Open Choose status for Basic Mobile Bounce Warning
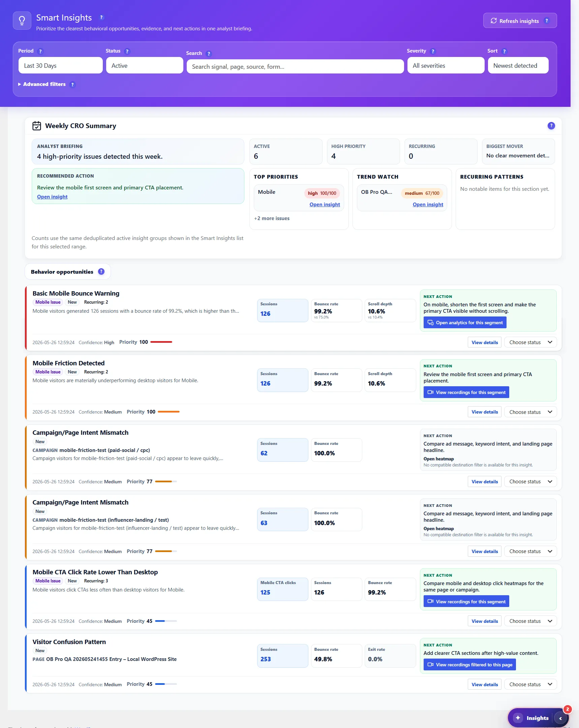The image size is (579, 728). pyautogui.click(x=530, y=342)
